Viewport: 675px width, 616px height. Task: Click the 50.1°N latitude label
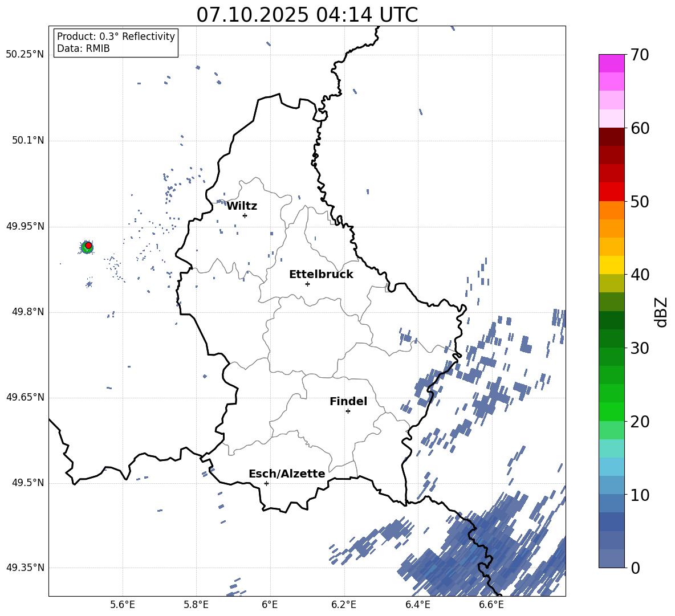tap(28, 141)
